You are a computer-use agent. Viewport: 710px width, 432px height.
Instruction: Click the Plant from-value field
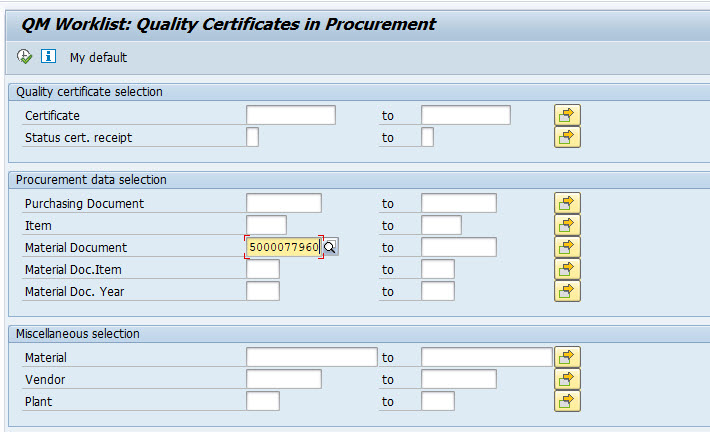(263, 401)
